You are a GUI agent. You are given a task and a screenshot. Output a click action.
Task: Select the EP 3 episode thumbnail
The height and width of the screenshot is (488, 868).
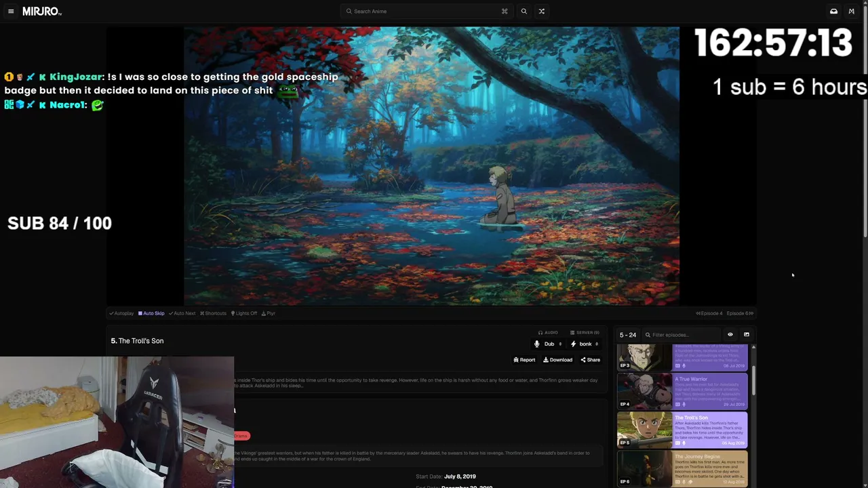coord(644,357)
